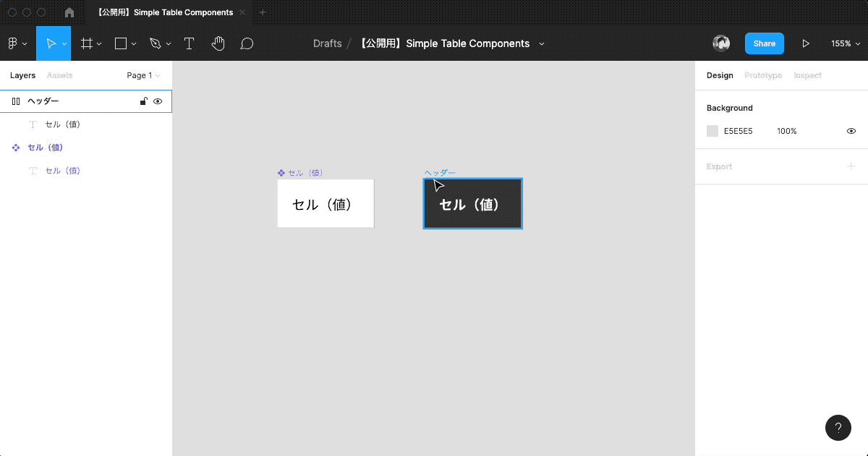Open the Background color swatch E5E5E5
This screenshot has height=456, width=868.
point(712,131)
